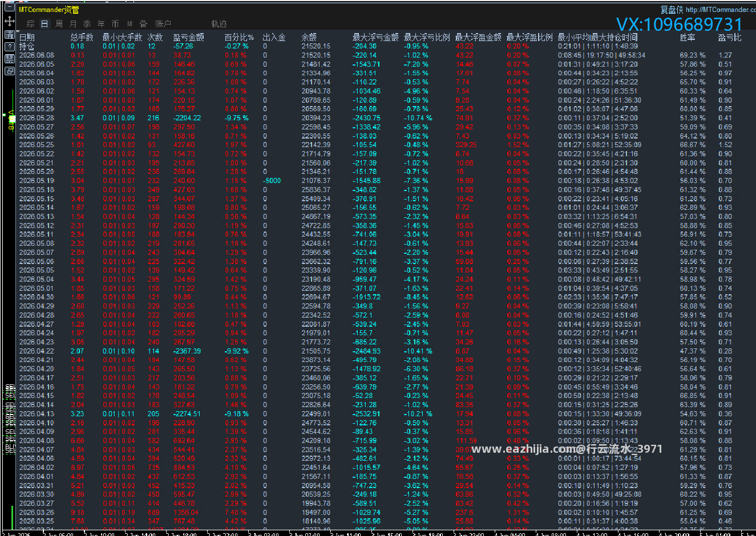The width and height of the screenshot is (756, 536).
Task: Select the 2026.06.01 date row
Action: click(37, 100)
